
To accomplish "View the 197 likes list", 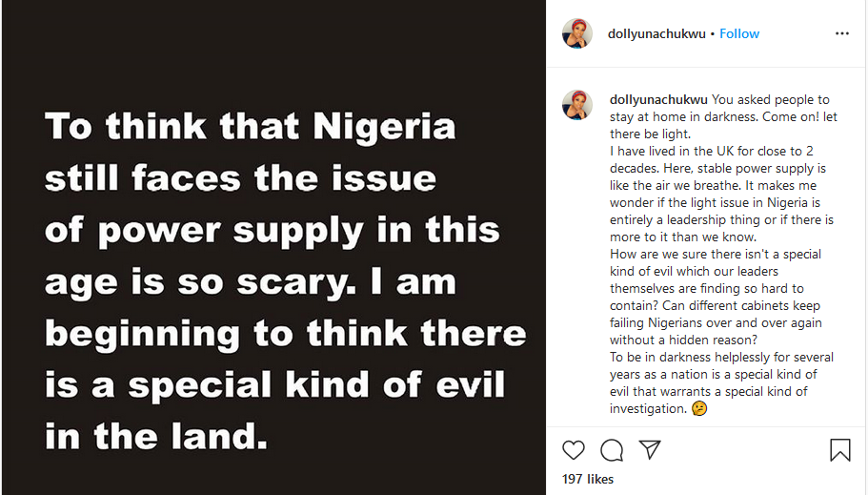I will click(x=588, y=479).
